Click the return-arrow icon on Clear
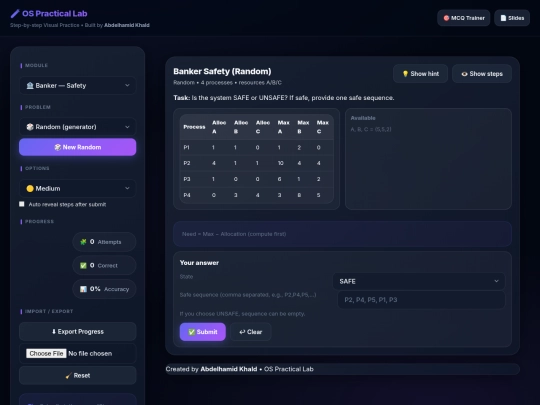Image resolution: width=540 pixels, height=405 pixels. [x=242, y=332]
